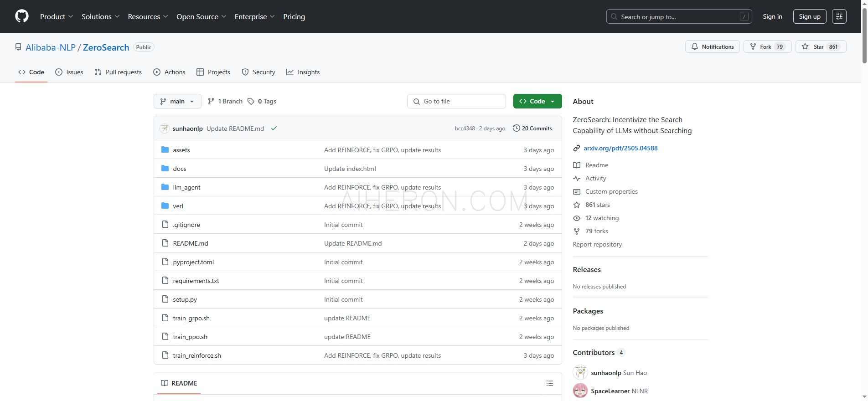Screen dimensions: 868x401
Task: Open commit hash bcc4348
Action: point(465,129)
